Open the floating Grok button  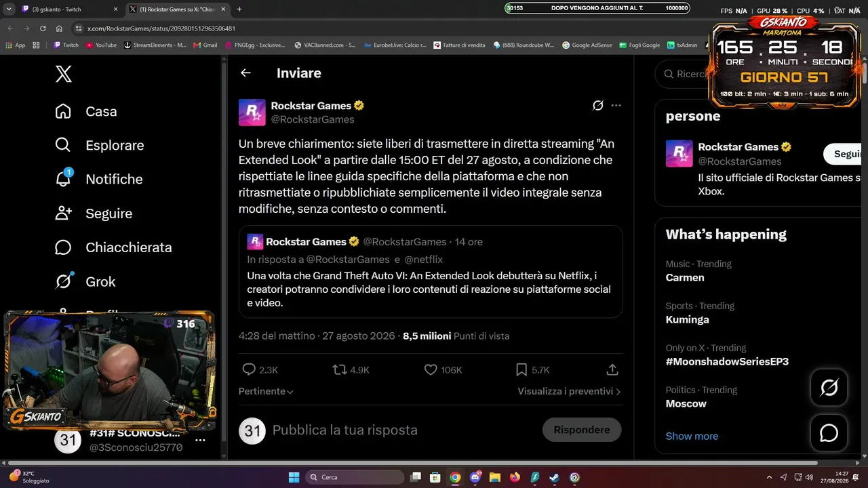(829, 388)
